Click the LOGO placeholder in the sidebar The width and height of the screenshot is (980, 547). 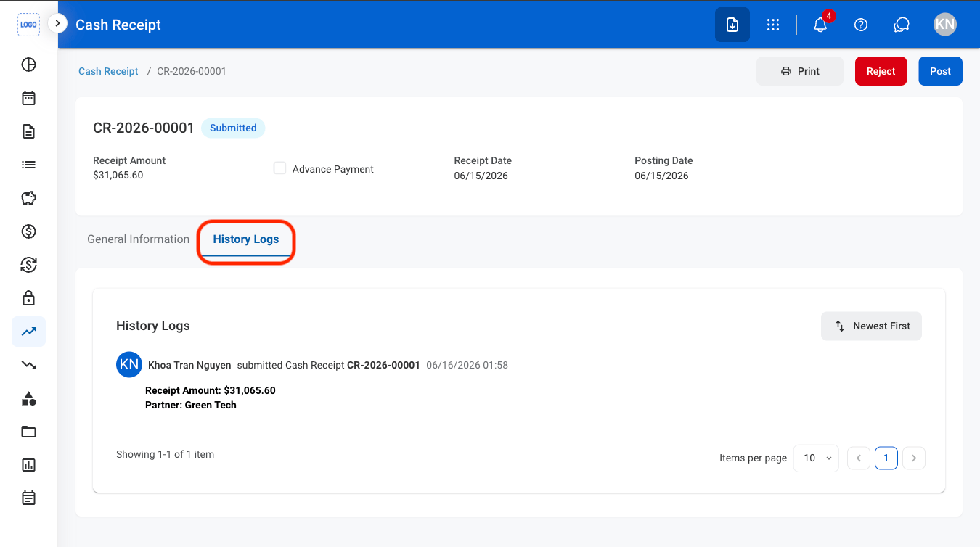pos(28,25)
